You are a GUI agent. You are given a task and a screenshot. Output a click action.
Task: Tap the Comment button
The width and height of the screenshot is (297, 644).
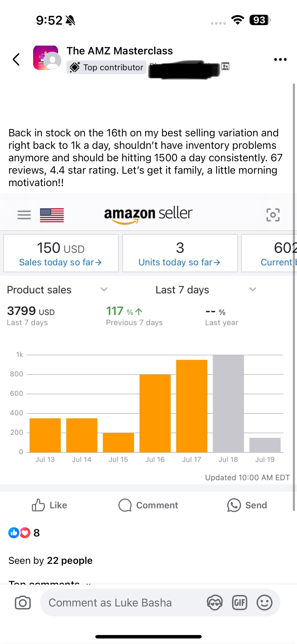point(148,505)
